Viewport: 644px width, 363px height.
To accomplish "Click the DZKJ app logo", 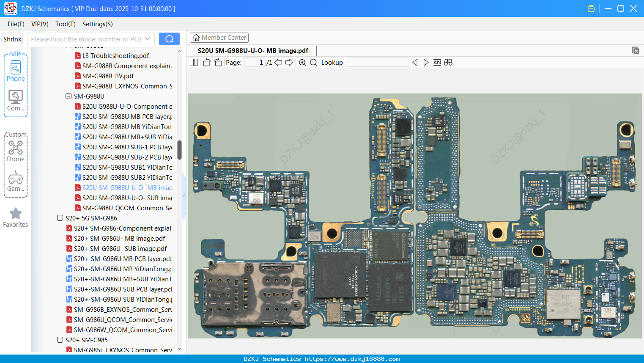I will [x=10, y=8].
